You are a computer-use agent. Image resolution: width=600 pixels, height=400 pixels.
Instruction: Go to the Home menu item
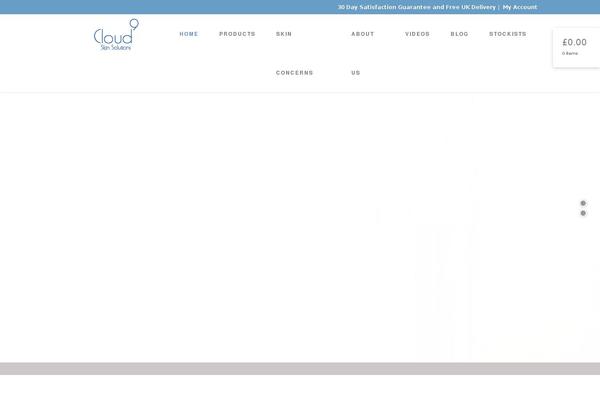[x=189, y=34]
